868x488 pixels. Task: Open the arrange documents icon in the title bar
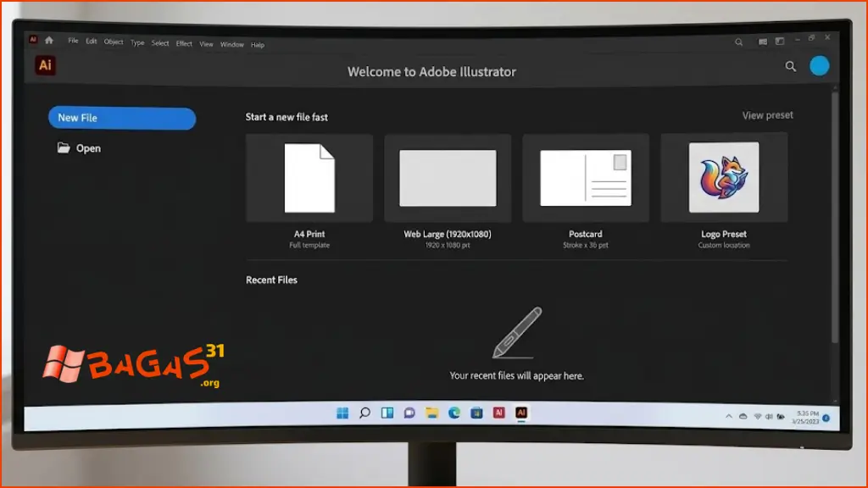762,42
